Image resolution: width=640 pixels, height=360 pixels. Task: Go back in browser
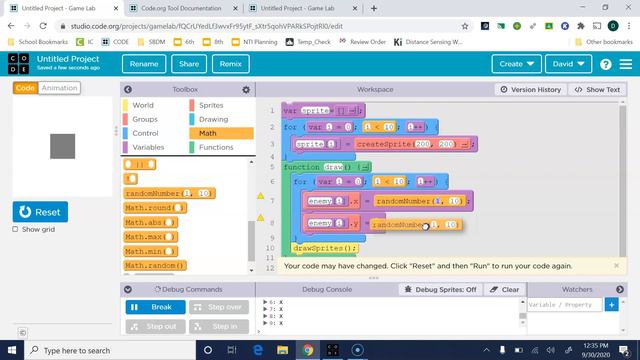[x=11, y=26]
